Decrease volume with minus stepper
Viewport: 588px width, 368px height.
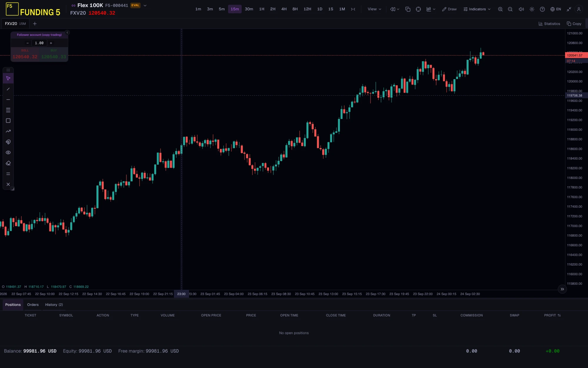[x=28, y=43]
